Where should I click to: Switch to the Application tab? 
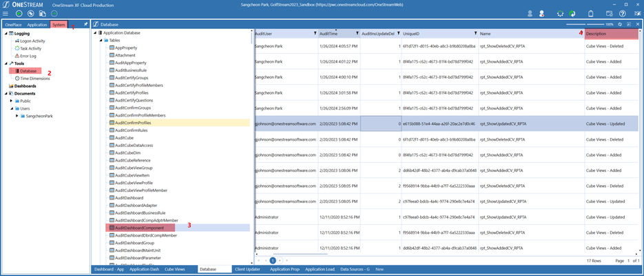(37, 25)
